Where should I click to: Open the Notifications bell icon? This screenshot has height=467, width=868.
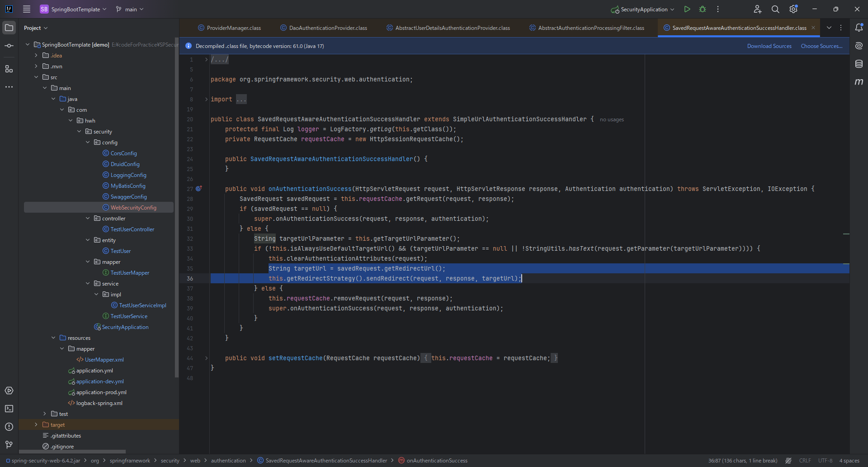click(x=859, y=28)
